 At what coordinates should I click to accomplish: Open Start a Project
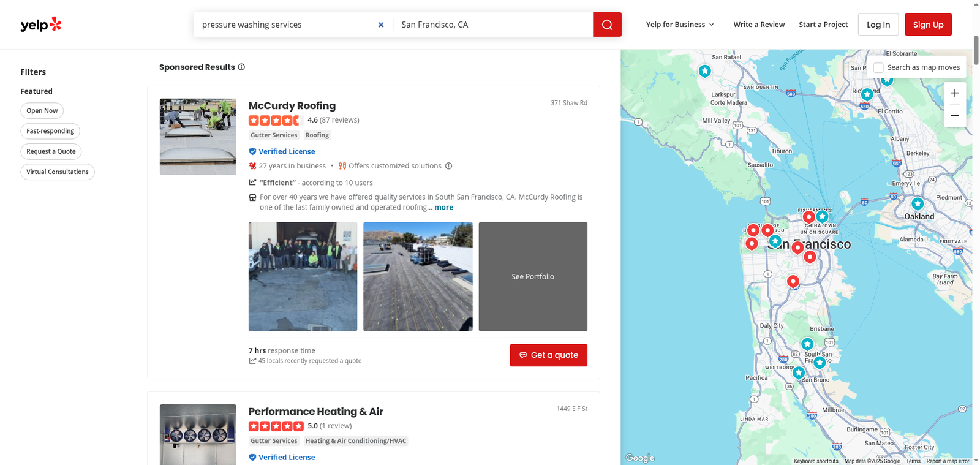tap(823, 25)
